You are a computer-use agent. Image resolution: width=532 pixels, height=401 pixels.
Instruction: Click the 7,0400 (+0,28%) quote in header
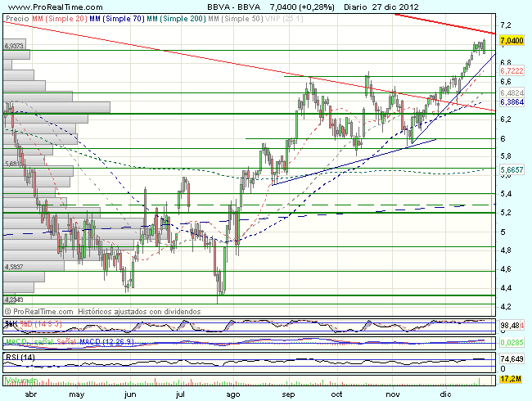(x=302, y=7)
